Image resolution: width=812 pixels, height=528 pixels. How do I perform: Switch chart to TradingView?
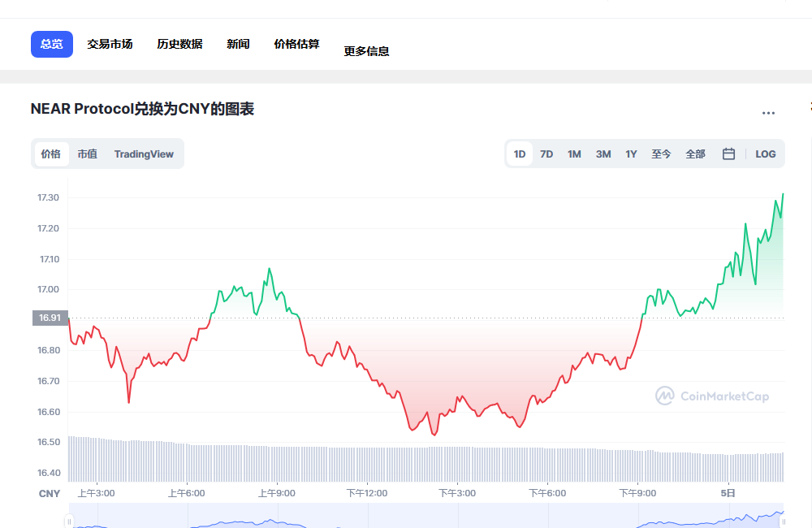[x=144, y=154]
